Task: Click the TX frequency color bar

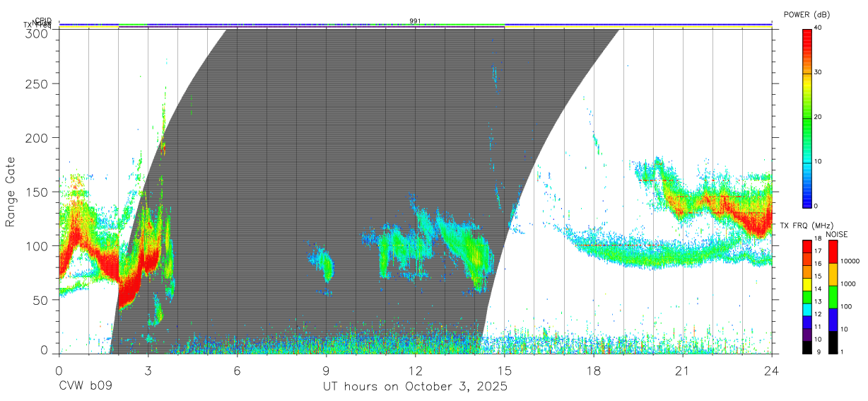Action: [x=807, y=296]
